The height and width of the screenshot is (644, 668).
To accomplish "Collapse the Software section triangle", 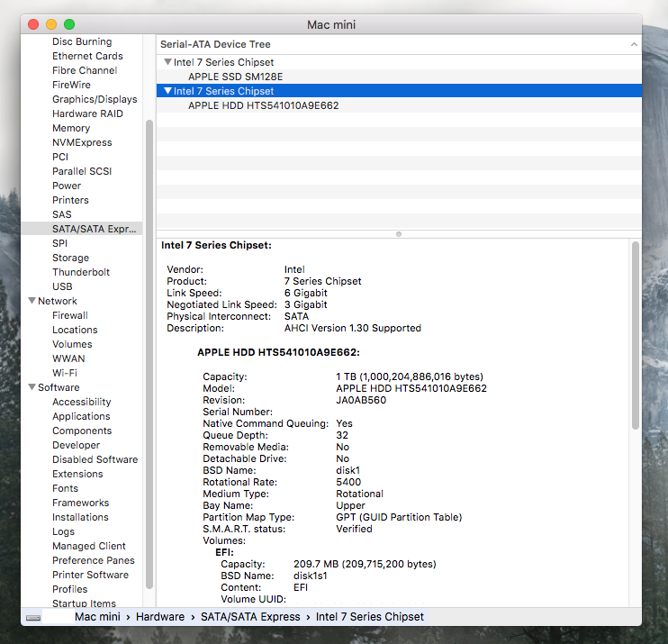I will pyautogui.click(x=32, y=387).
